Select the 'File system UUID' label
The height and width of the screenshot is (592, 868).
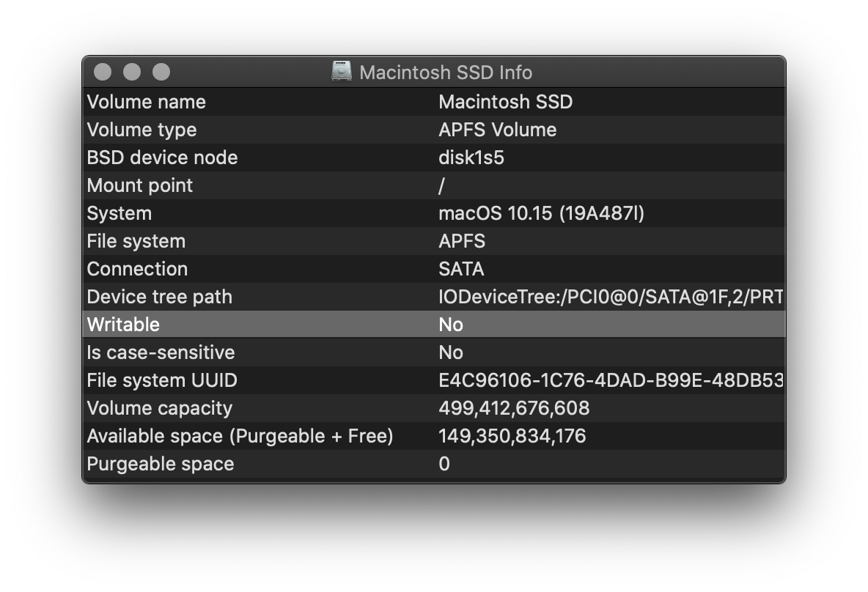tap(162, 381)
